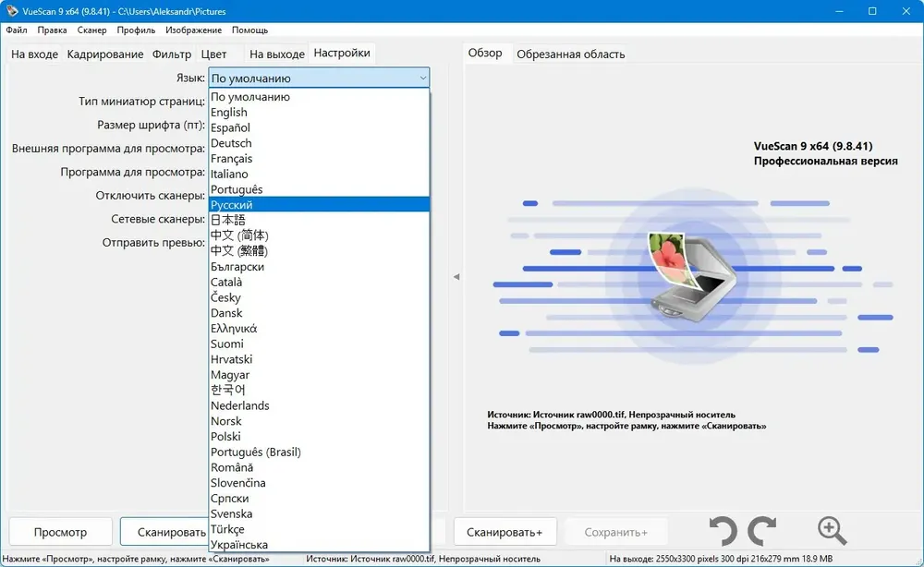The height and width of the screenshot is (567, 924).
Task: Choose Română in the language list
Action: (x=319, y=467)
